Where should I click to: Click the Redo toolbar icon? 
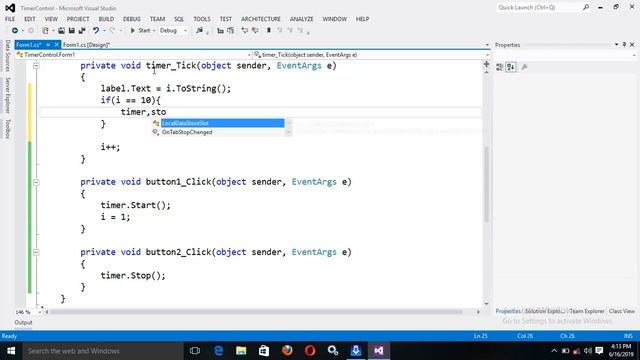(112, 31)
